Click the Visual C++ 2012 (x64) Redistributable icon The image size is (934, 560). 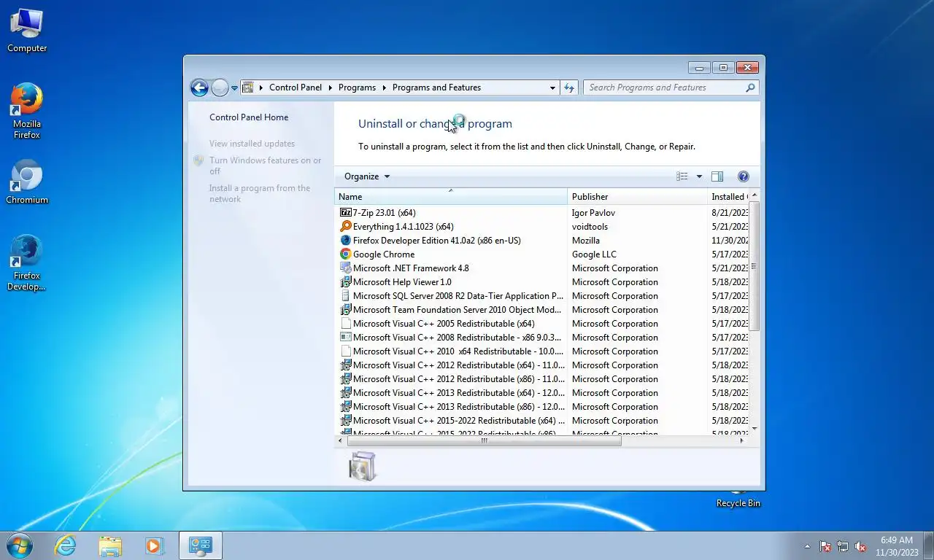point(346,365)
